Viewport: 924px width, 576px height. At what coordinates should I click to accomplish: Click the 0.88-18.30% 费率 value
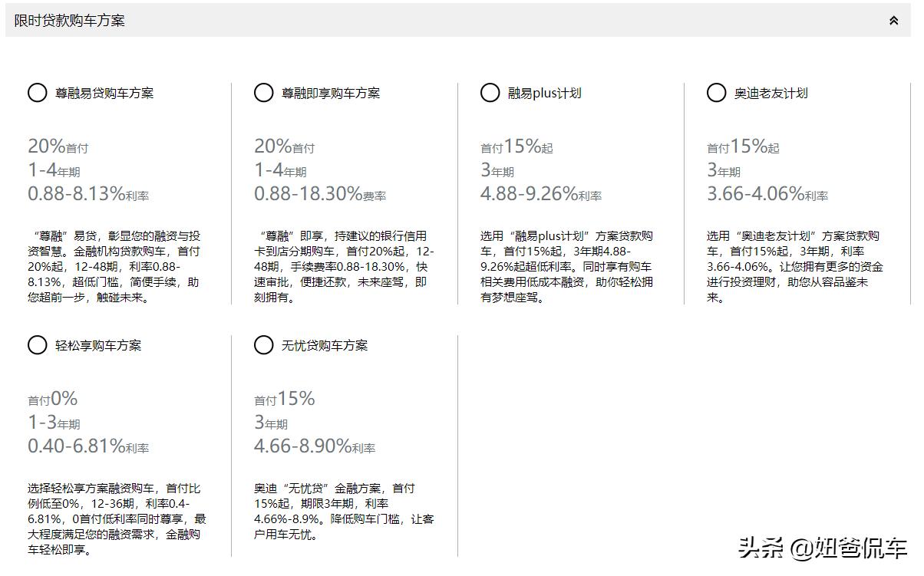[x=320, y=194]
